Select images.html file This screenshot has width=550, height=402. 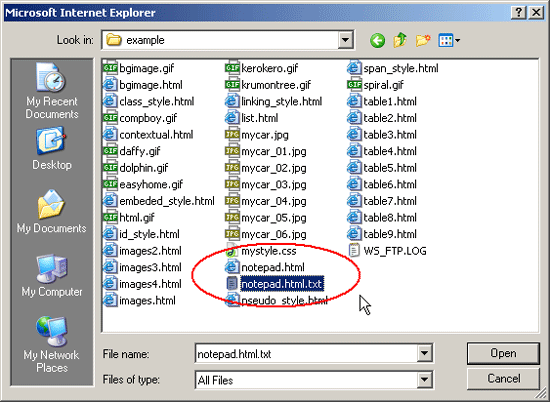(140, 301)
